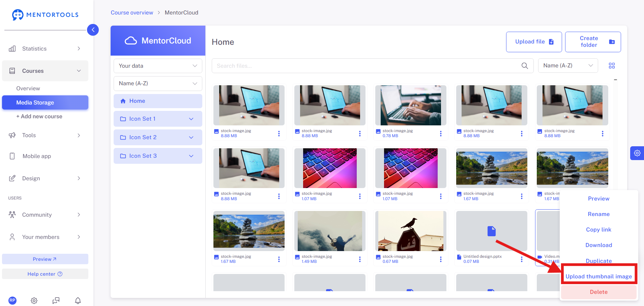This screenshot has width=644, height=306.
Task: Choose Duplicate in the context menu
Action: [598, 261]
